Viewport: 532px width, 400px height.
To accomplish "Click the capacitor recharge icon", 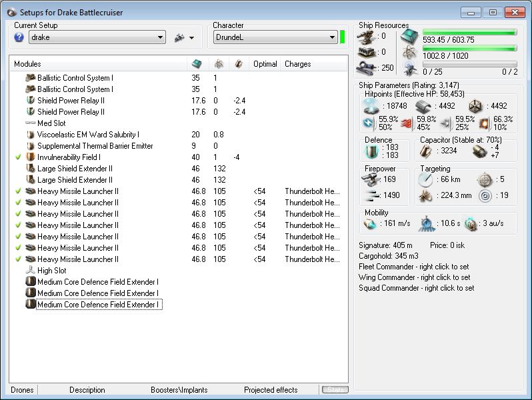I will (x=479, y=151).
